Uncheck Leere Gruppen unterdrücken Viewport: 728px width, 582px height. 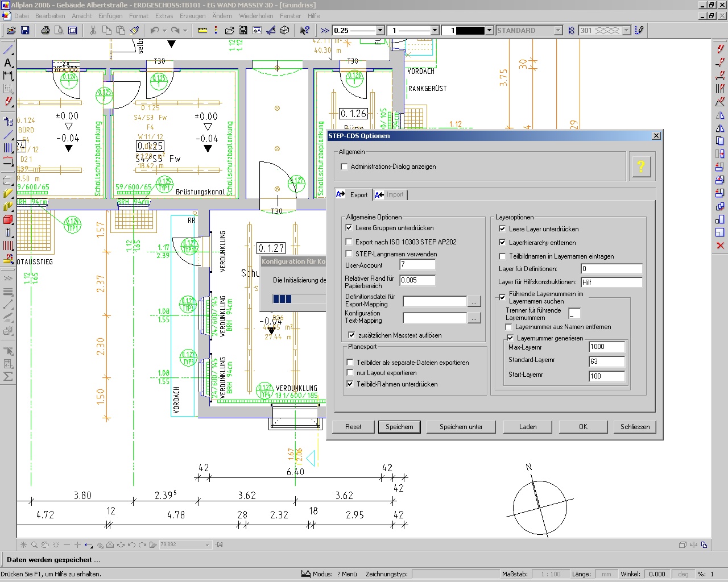[x=349, y=228]
